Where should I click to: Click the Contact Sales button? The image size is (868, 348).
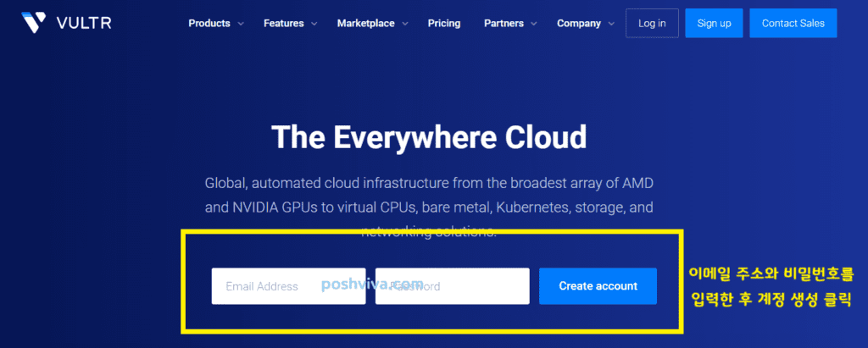793,23
